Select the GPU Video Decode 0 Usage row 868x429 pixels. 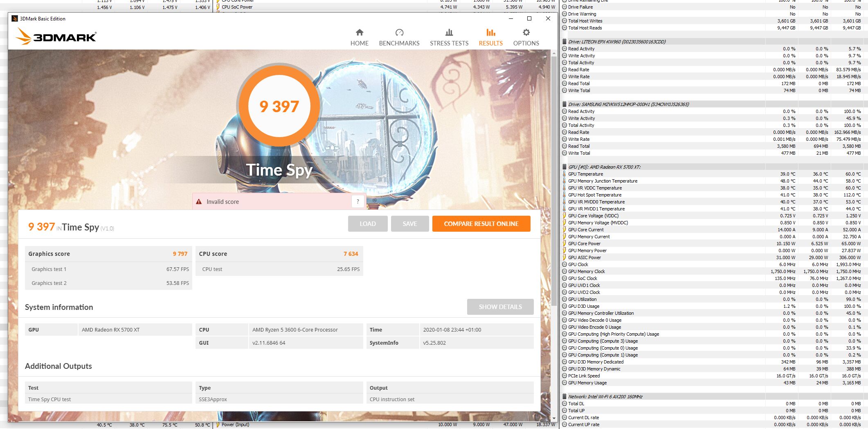[x=714, y=320]
